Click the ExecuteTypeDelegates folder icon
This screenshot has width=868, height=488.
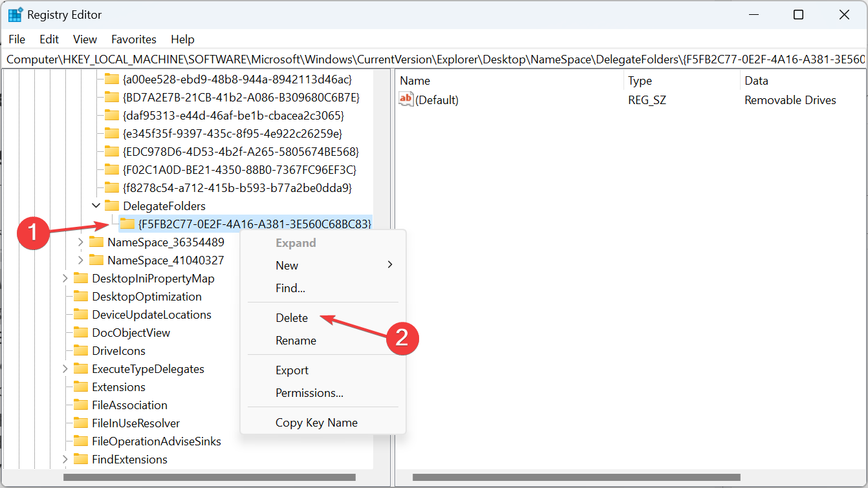pos(81,369)
